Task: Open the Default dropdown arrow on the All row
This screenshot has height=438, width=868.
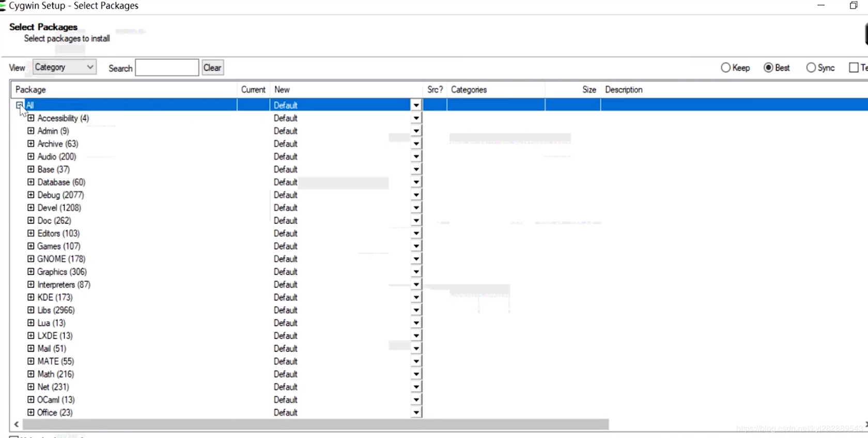Action: tap(416, 105)
